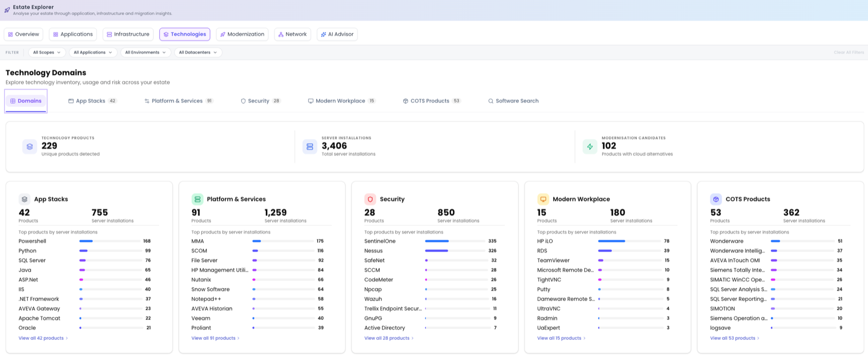Click the 229 technology products value

point(49,146)
